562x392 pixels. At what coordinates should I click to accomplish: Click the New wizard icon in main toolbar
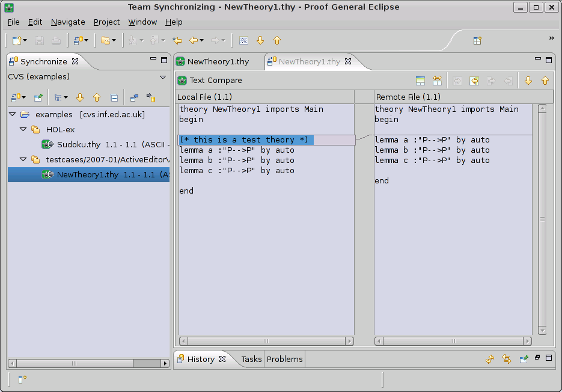[x=16, y=40]
